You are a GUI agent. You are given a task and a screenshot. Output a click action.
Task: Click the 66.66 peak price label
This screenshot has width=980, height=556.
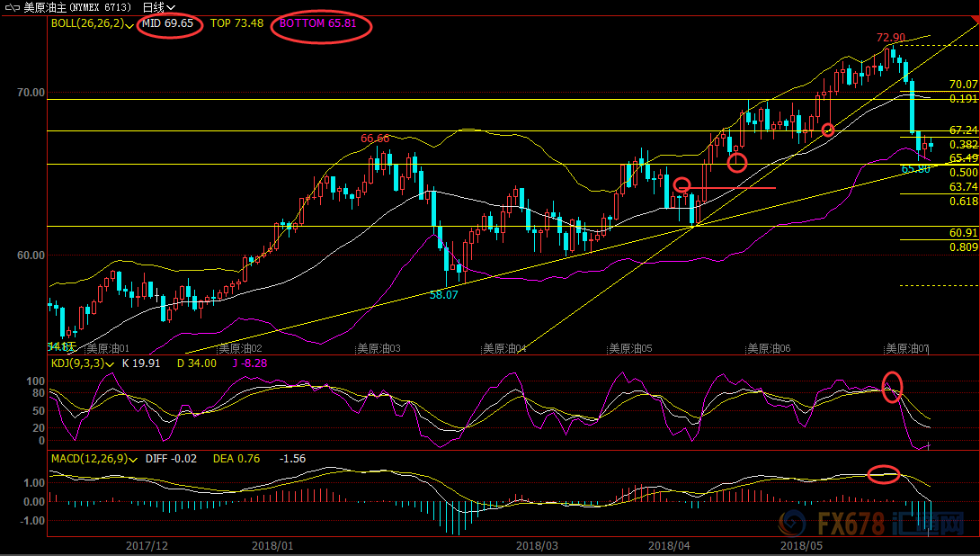(375, 139)
